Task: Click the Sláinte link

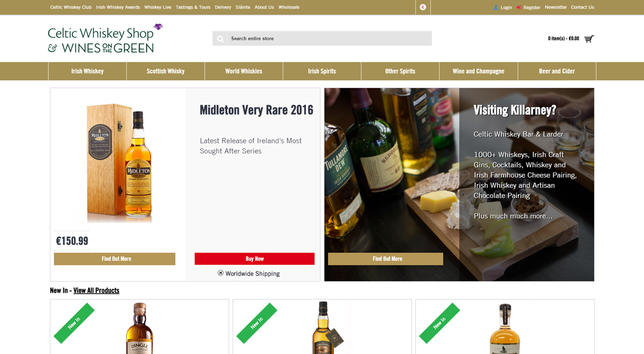Action: click(x=243, y=8)
